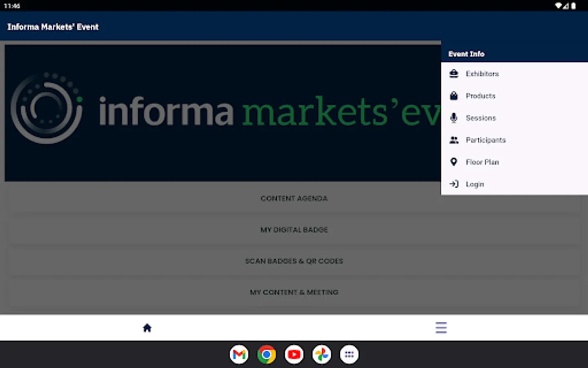The image size is (588, 368).
Task: Check the Wi-Fi status icon
Action: click(558, 6)
